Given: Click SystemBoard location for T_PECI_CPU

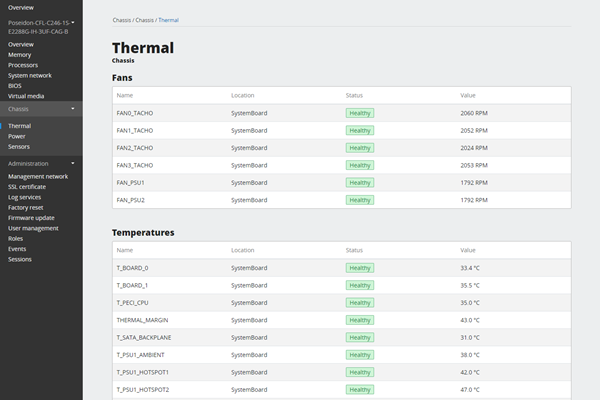Looking at the screenshot, I should coord(249,303).
